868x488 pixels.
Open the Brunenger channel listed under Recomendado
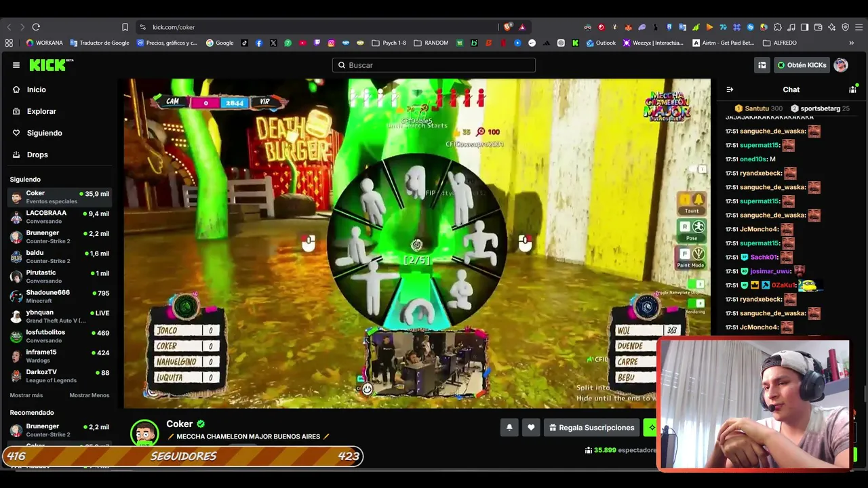60,430
